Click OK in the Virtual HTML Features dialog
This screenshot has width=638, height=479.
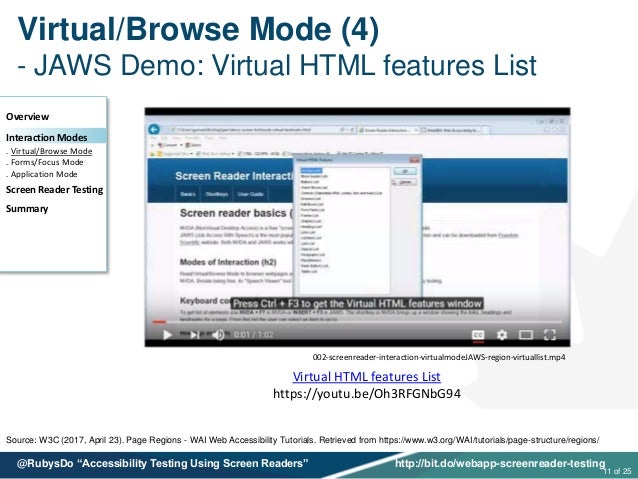405,171
